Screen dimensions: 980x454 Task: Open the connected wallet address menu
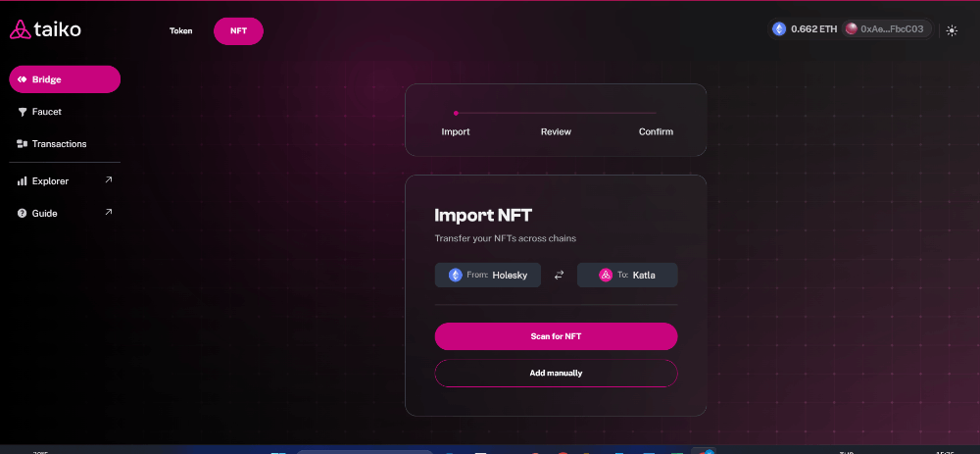pos(886,29)
